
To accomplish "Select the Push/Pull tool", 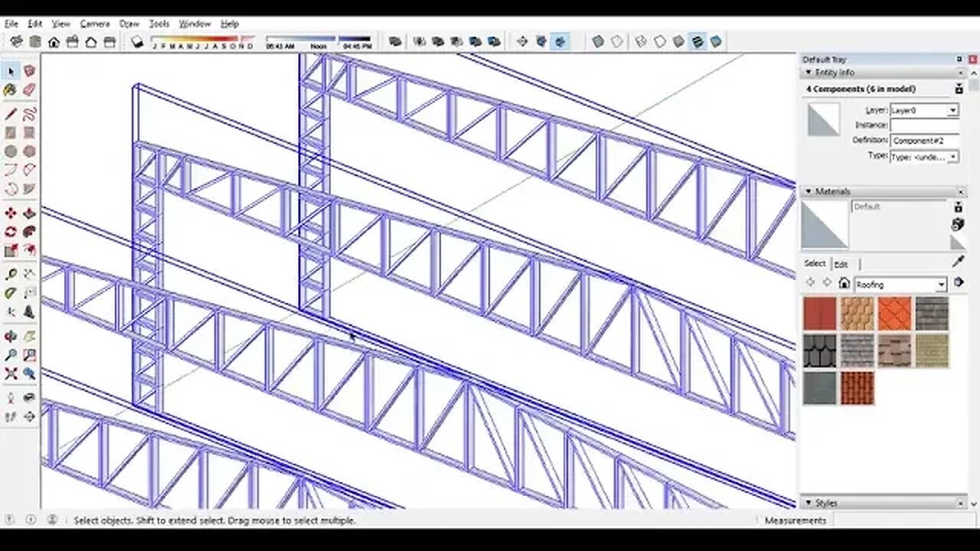I will pos(29,213).
